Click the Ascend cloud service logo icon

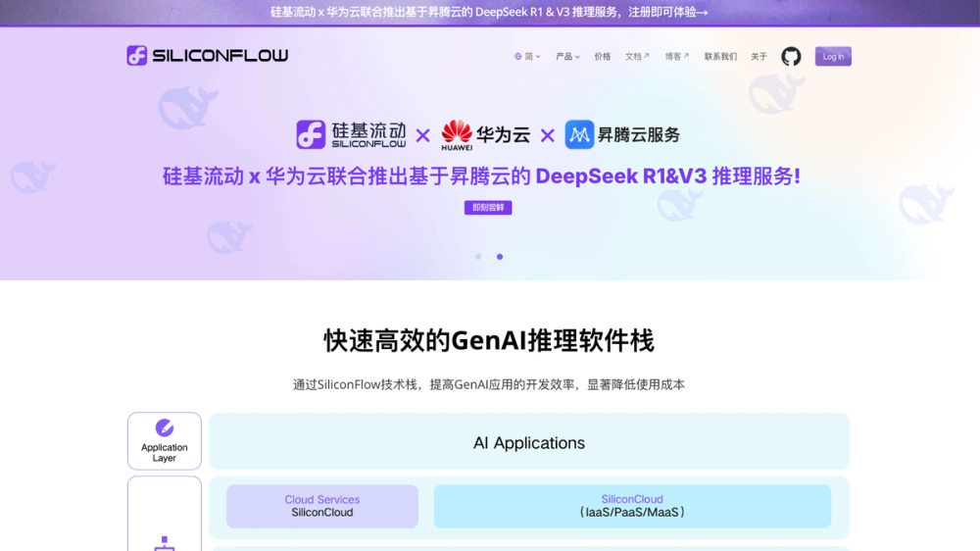click(579, 134)
